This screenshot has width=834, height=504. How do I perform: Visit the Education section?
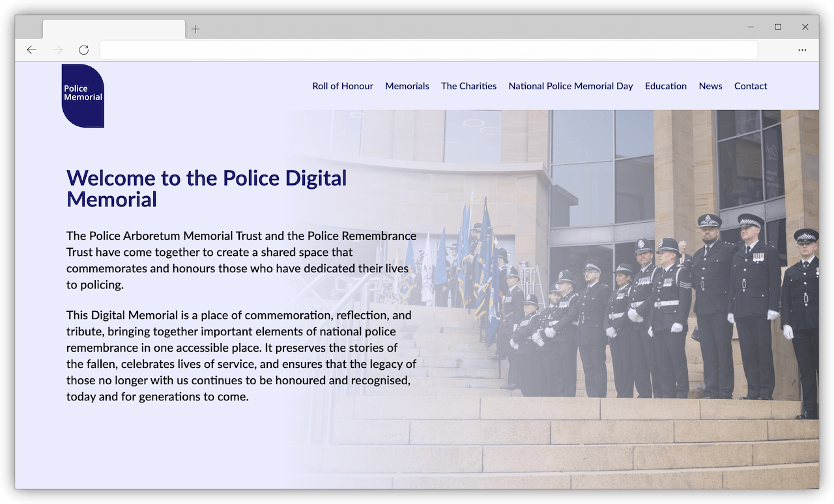[x=666, y=86]
